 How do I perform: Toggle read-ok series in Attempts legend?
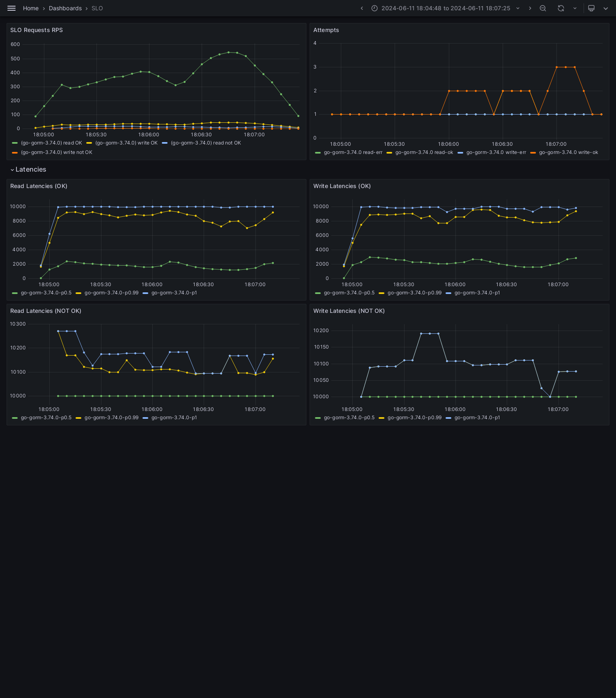tap(424, 152)
